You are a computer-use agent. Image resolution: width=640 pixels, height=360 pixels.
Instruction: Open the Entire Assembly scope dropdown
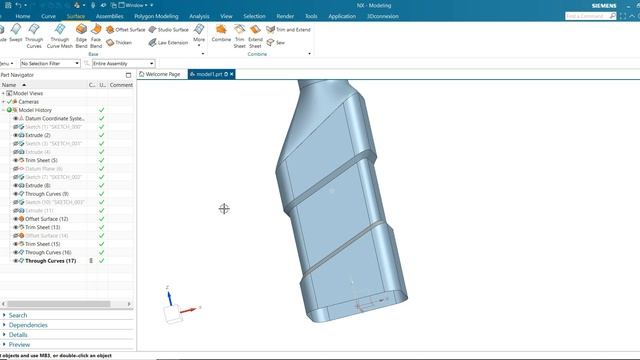[123, 64]
